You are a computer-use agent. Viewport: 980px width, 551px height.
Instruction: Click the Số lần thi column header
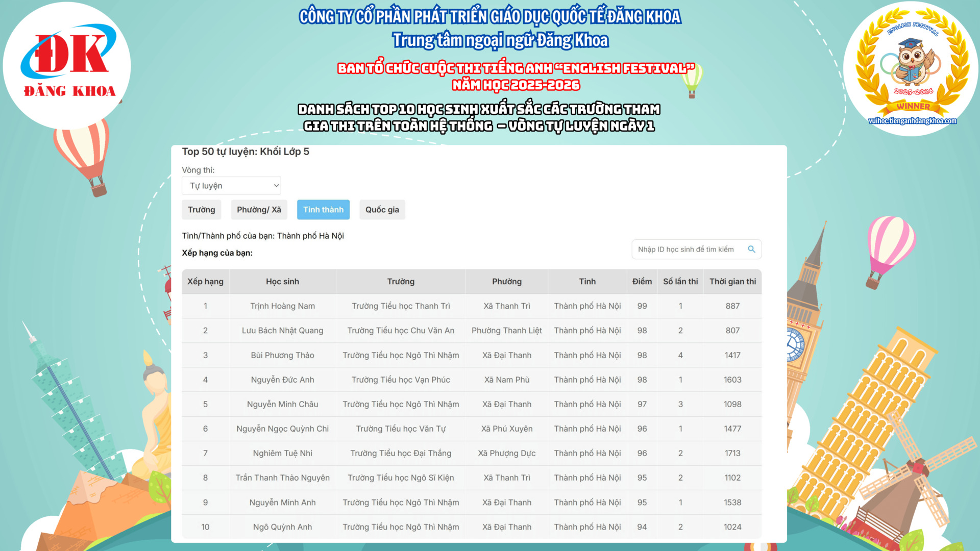(680, 282)
